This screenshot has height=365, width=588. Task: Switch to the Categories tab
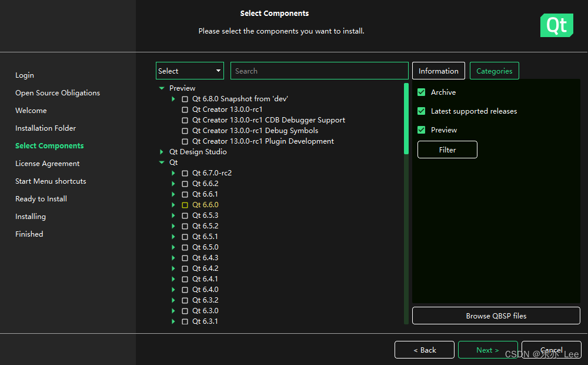coord(495,71)
